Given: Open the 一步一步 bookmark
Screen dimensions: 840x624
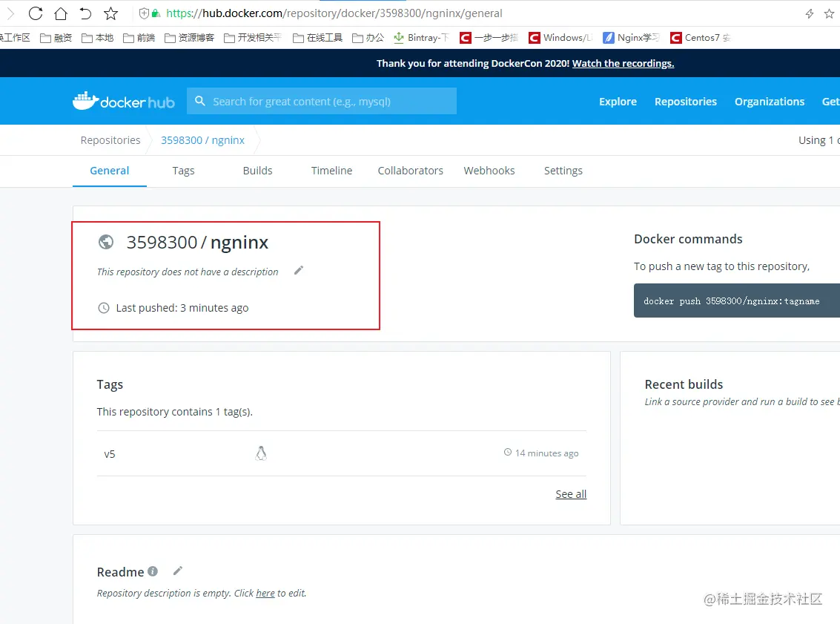Looking at the screenshot, I should click(489, 38).
